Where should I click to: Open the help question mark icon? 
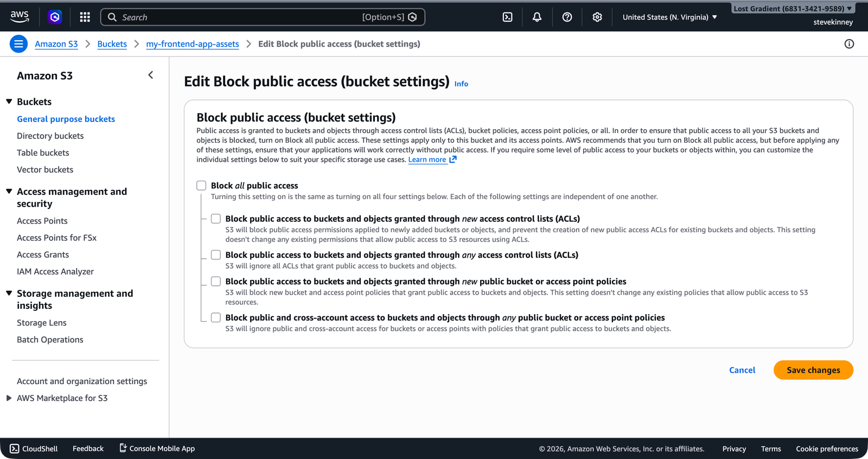(x=567, y=17)
